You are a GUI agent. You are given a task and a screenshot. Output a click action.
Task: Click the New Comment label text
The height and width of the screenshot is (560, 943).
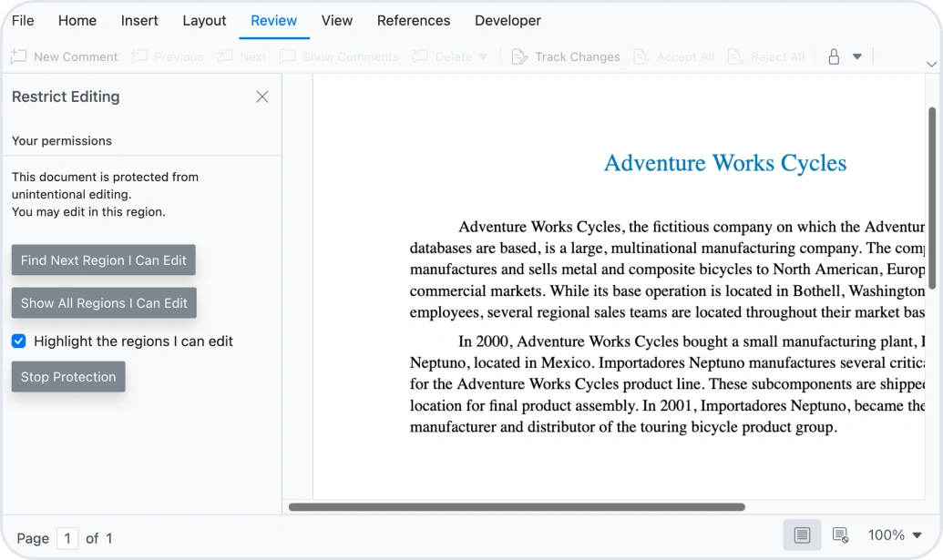(x=76, y=56)
